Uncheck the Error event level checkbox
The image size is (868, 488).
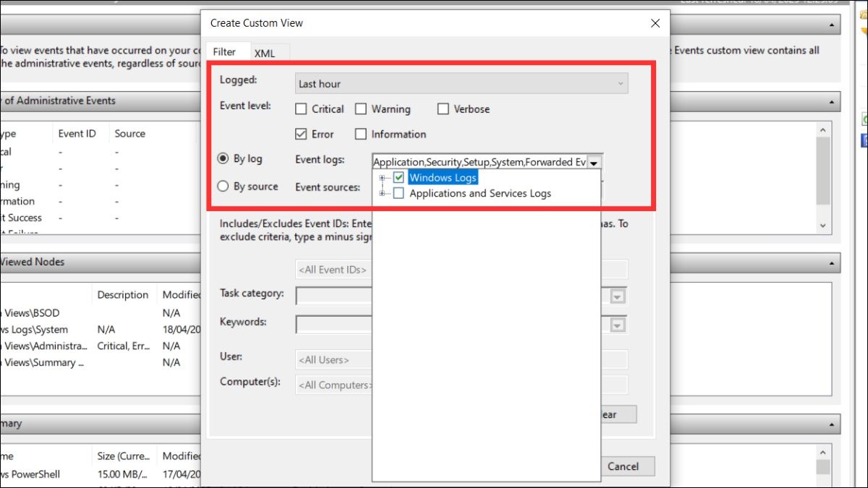click(302, 134)
